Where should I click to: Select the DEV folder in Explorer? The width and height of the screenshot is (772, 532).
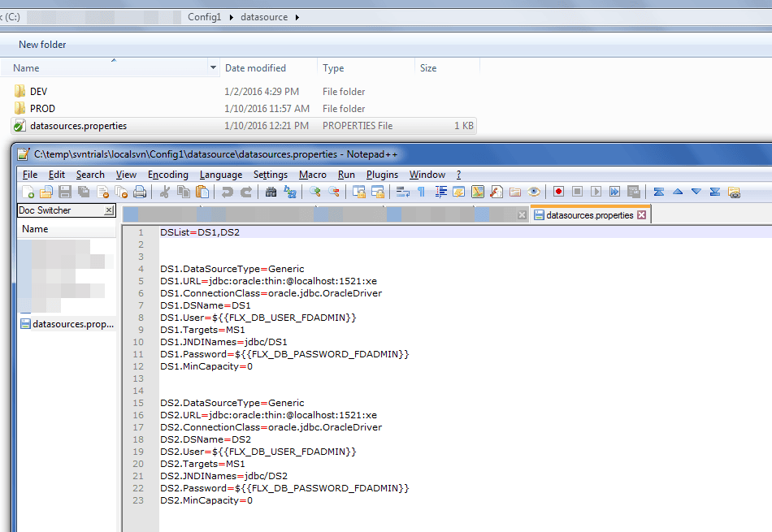(38, 92)
